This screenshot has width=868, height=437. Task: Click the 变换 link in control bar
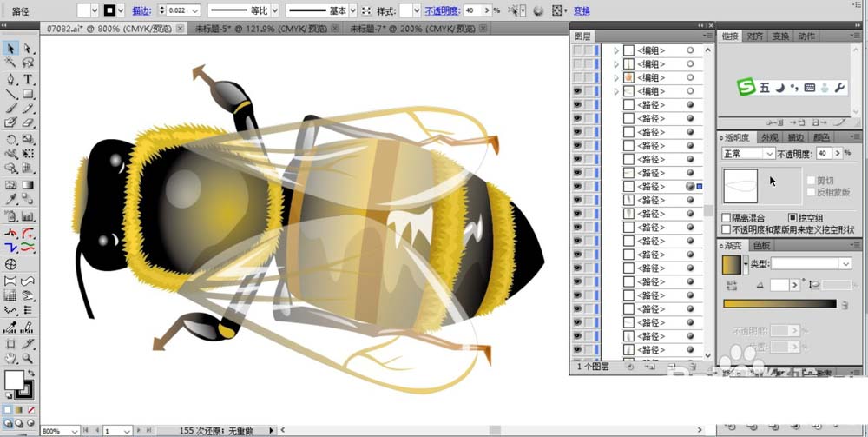[582, 10]
